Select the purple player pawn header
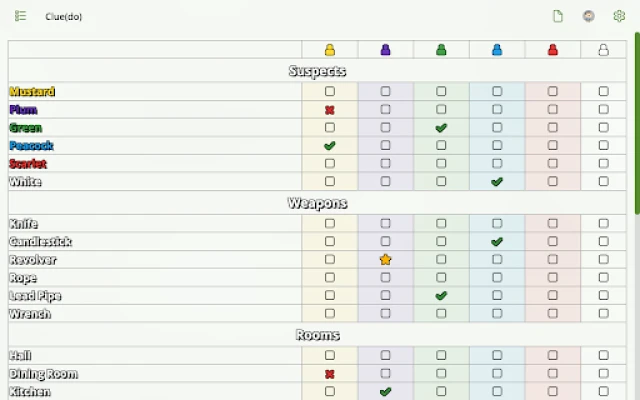640x400 pixels. (x=386, y=50)
